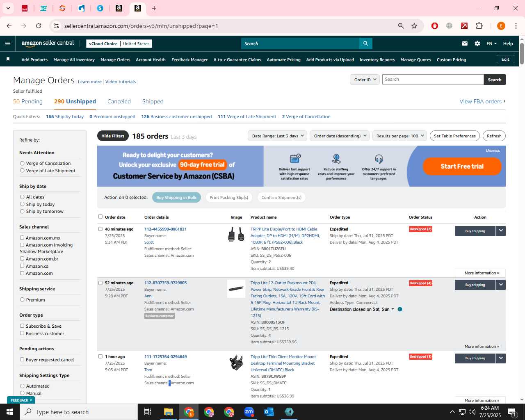This screenshot has height=420, width=525.
Task: Reload the page with browser refresh icon
Action: click(39, 26)
